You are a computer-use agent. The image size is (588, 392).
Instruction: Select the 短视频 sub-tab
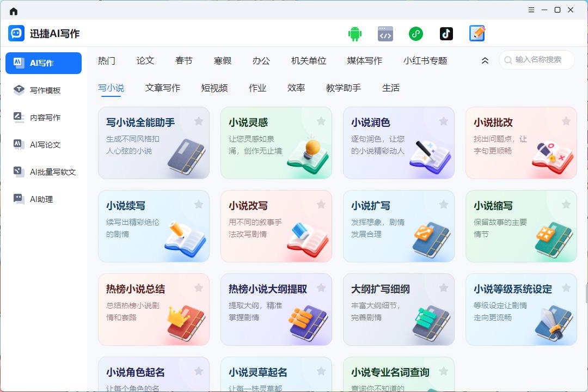point(215,88)
